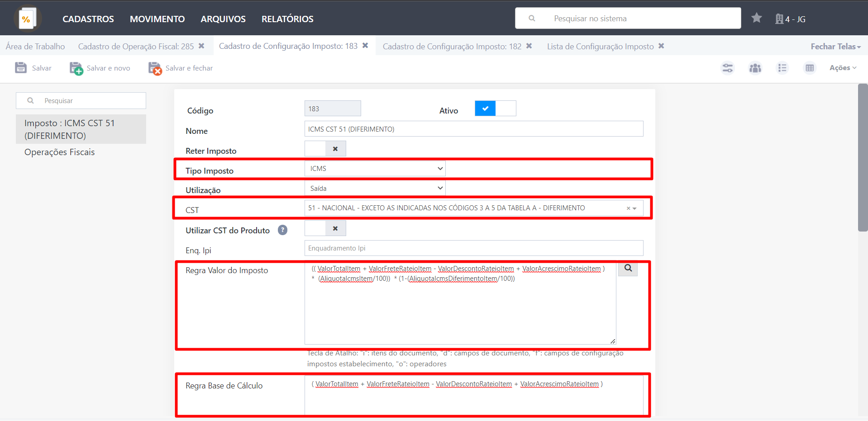Select Operações Fiscais sidebar item

point(59,152)
